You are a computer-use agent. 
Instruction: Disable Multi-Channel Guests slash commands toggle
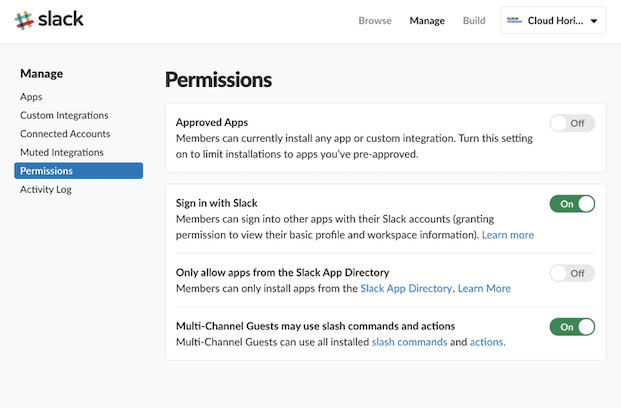pos(572,327)
